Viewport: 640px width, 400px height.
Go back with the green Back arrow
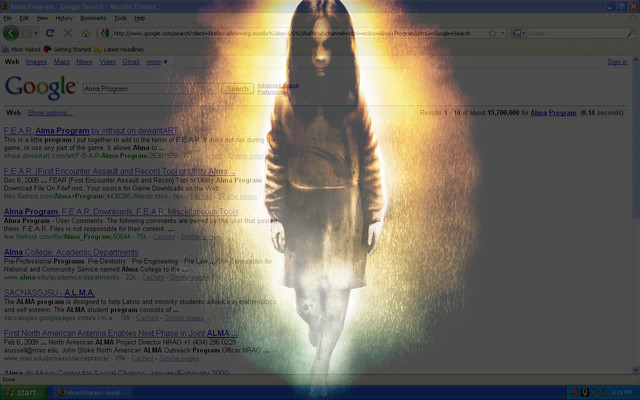pos(11,33)
